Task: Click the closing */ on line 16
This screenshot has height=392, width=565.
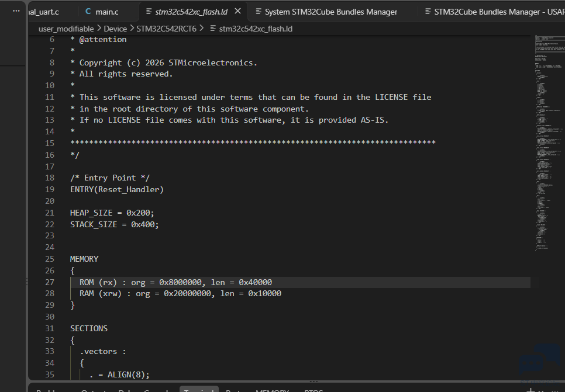Action: [75, 155]
